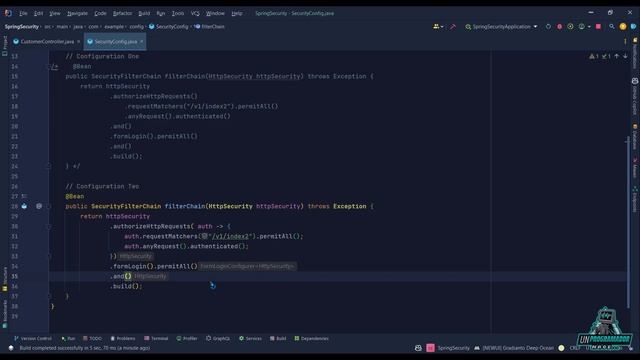Click the Rerun application icon
640x360 pixels.
pos(548,27)
